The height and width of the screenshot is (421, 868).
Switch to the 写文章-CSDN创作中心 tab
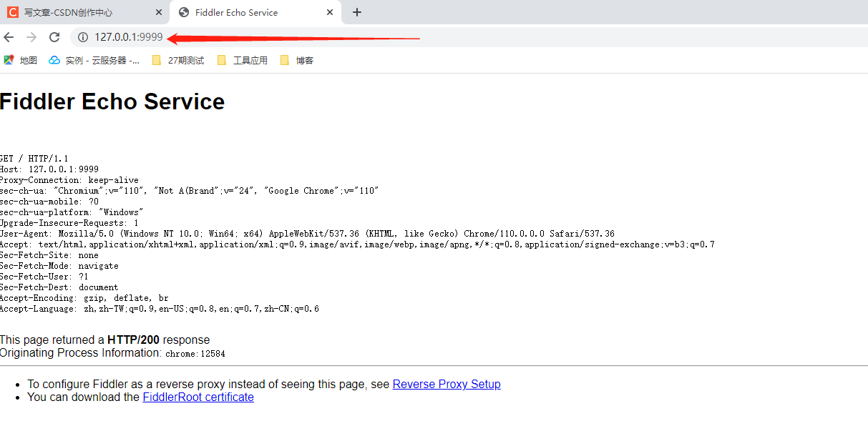pyautogui.click(x=85, y=12)
